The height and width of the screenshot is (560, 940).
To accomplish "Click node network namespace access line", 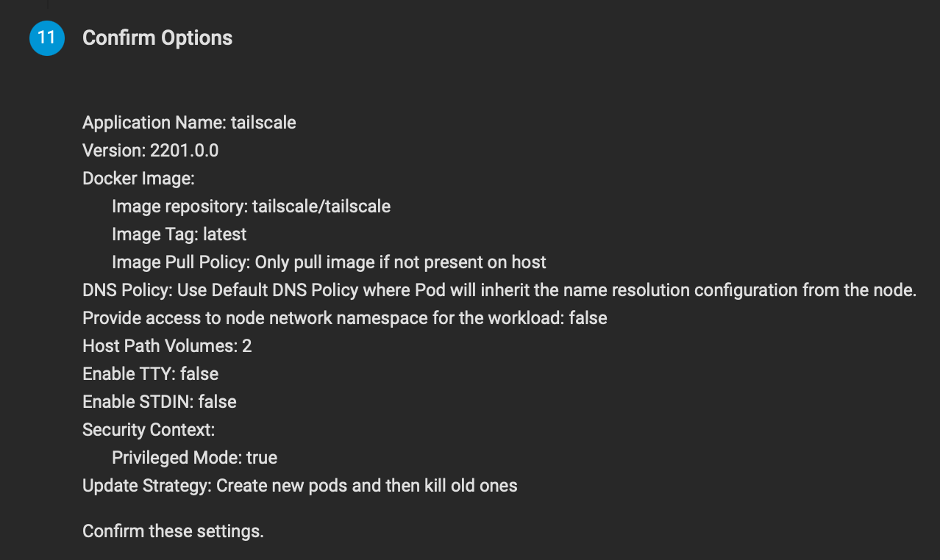I will (x=345, y=318).
